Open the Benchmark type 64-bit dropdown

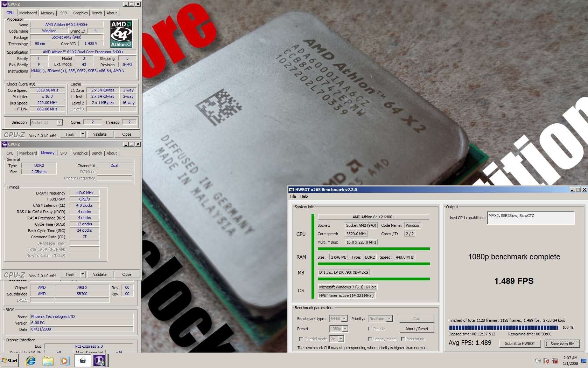click(x=344, y=319)
